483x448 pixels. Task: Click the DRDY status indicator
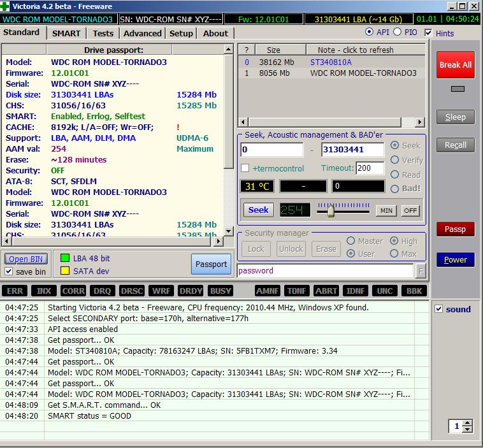point(191,291)
